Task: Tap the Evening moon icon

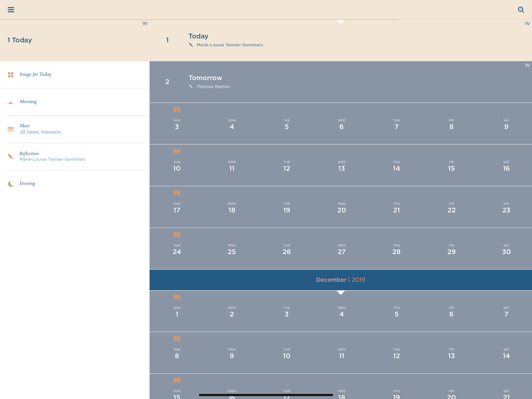Action: coord(11,184)
